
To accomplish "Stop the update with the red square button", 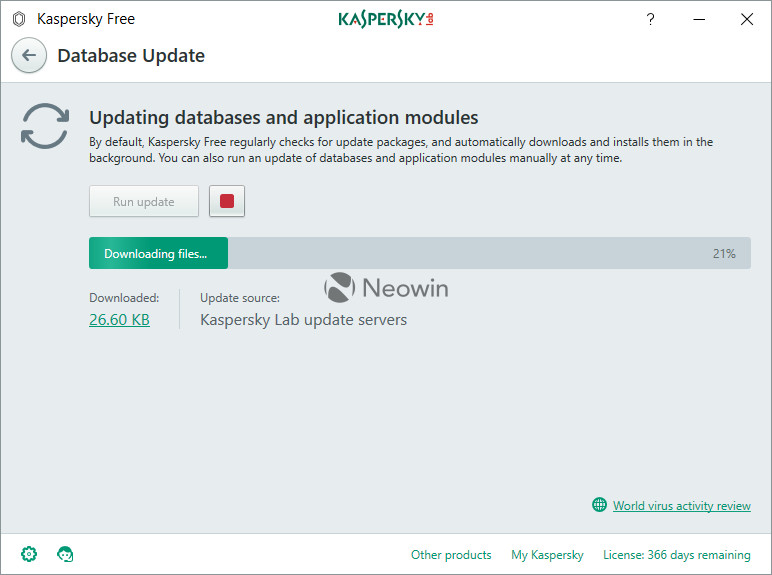I will [227, 201].
